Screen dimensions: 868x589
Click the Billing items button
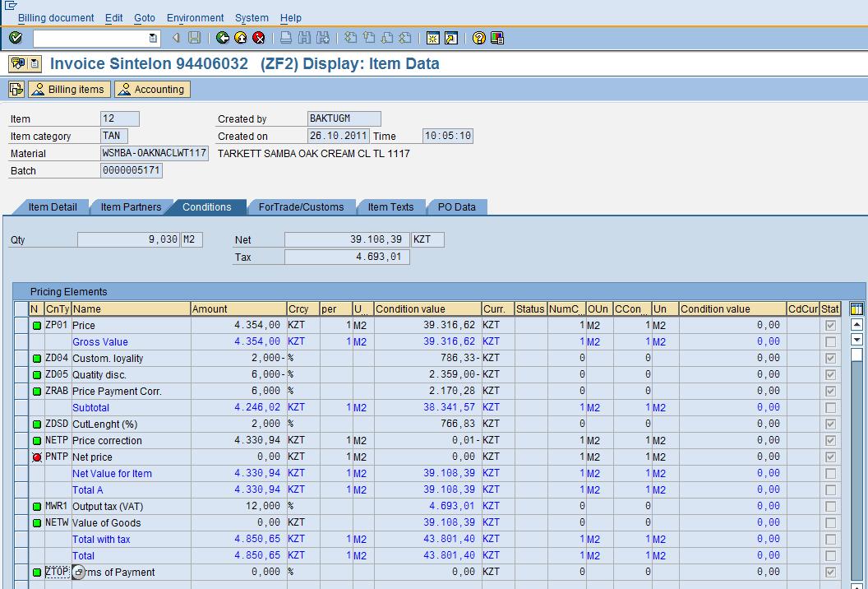click(69, 89)
